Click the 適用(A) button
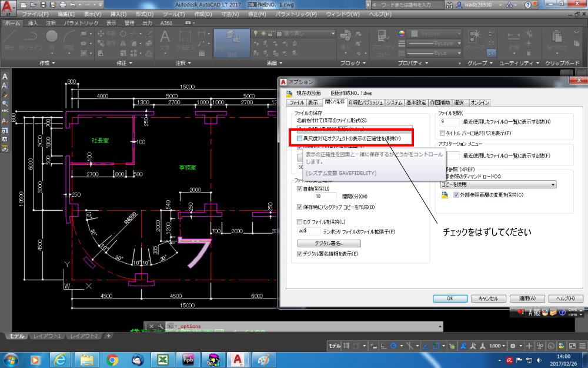 point(527,299)
